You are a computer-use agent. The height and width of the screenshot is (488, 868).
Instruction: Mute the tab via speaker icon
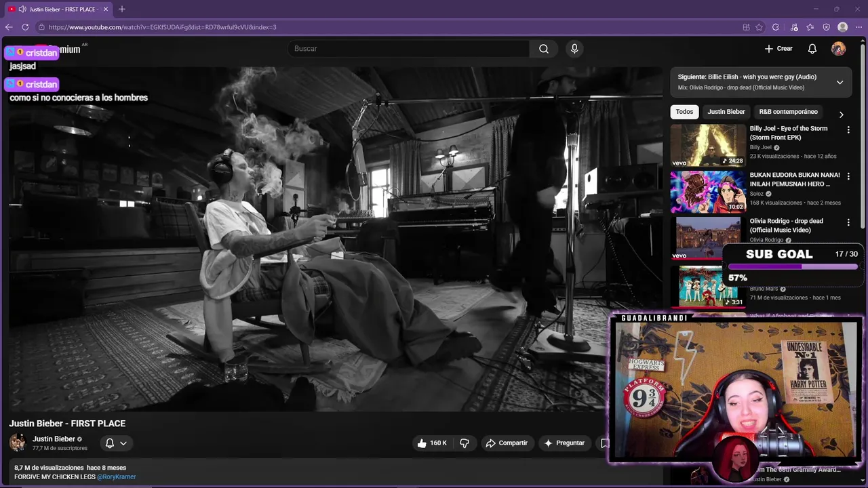click(x=22, y=9)
